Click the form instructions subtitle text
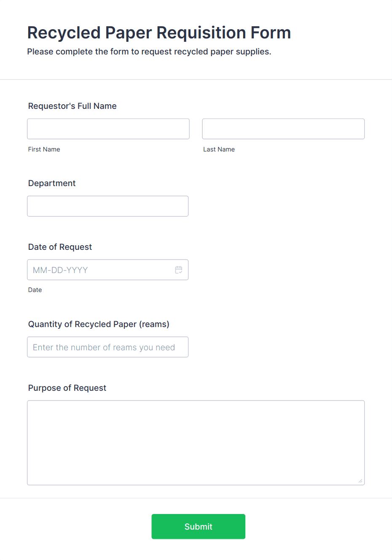Image resolution: width=392 pixels, height=560 pixels. (149, 51)
